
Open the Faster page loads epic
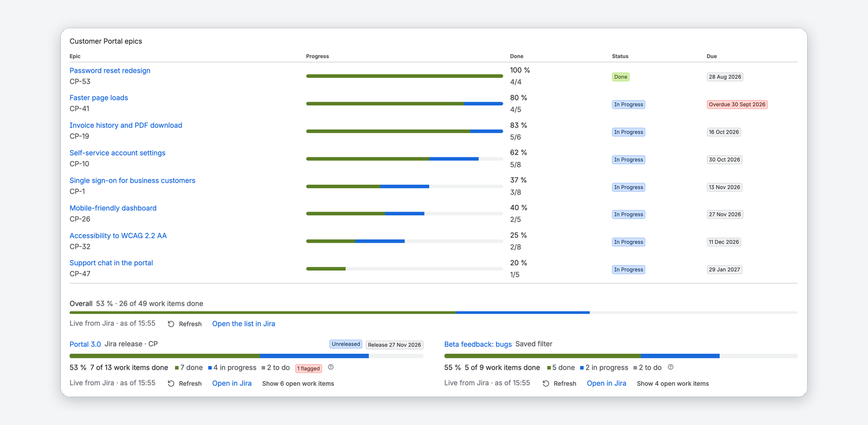point(99,98)
